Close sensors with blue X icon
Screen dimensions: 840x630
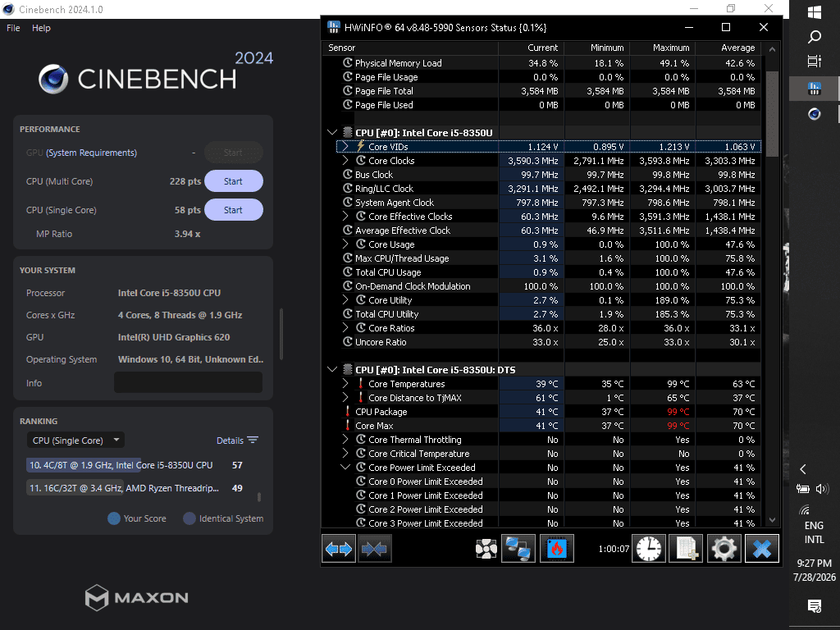point(762,549)
